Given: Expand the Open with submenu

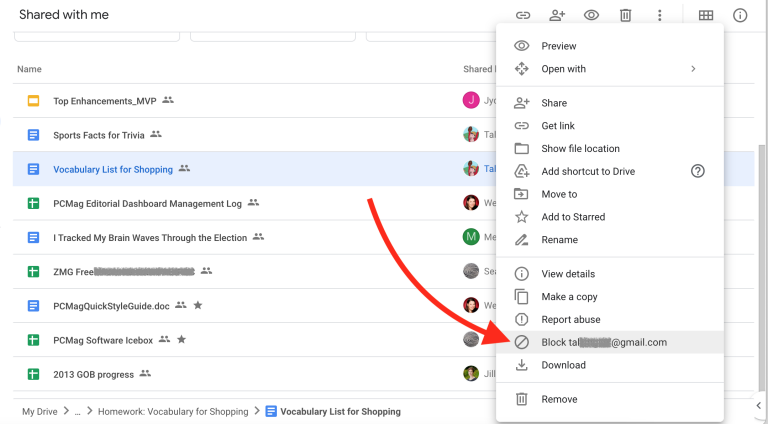Looking at the screenshot, I should [x=610, y=69].
